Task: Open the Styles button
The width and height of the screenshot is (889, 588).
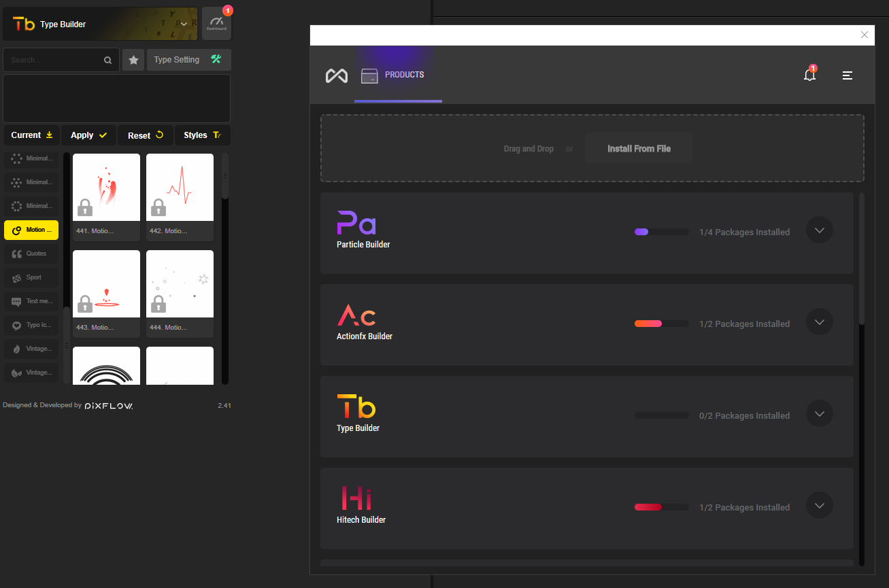Action: click(203, 135)
